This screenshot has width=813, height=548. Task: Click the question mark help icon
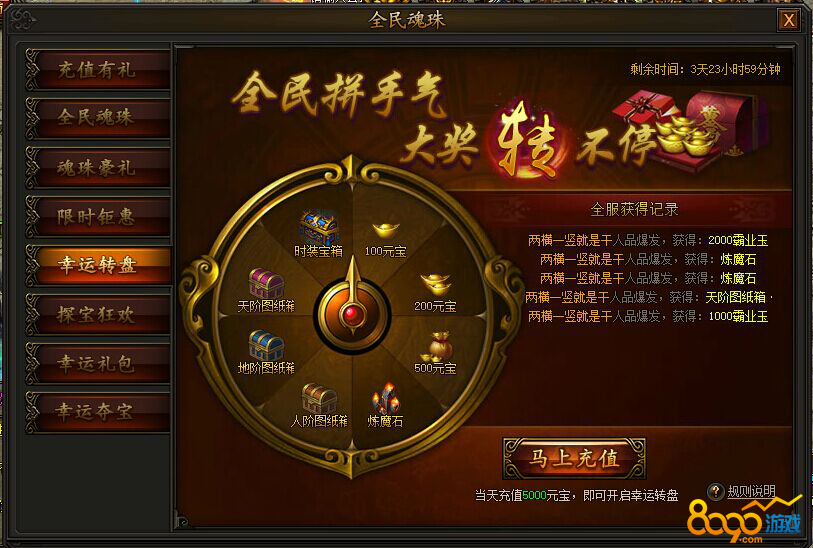pyautogui.click(x=716, y=491)
